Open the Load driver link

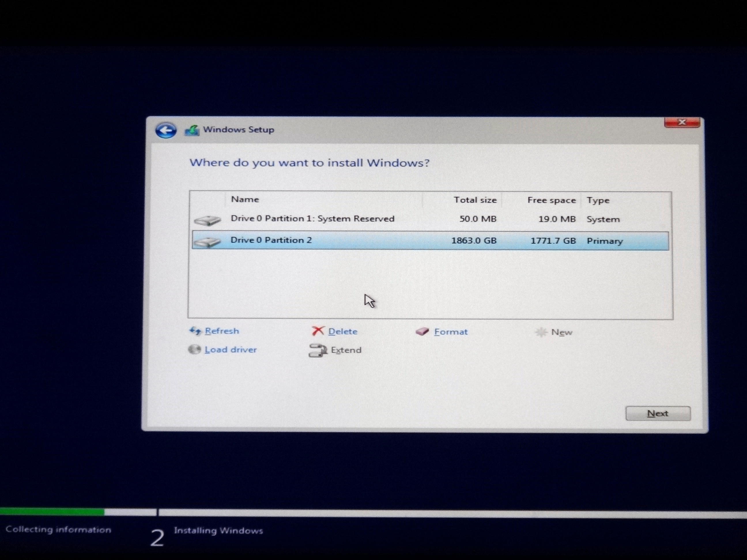point(231,350)
